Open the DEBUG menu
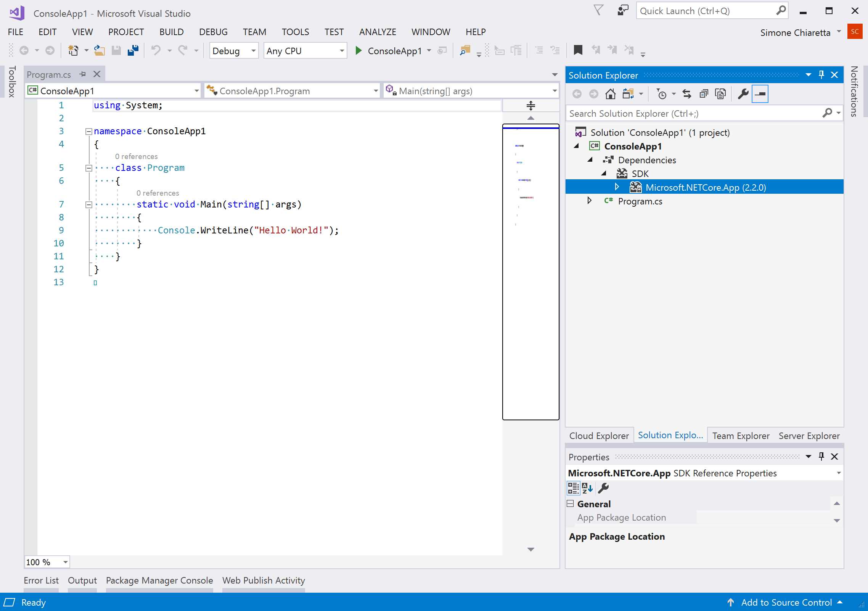The height and width of the screenshot is (611, 868). (213, 32)
